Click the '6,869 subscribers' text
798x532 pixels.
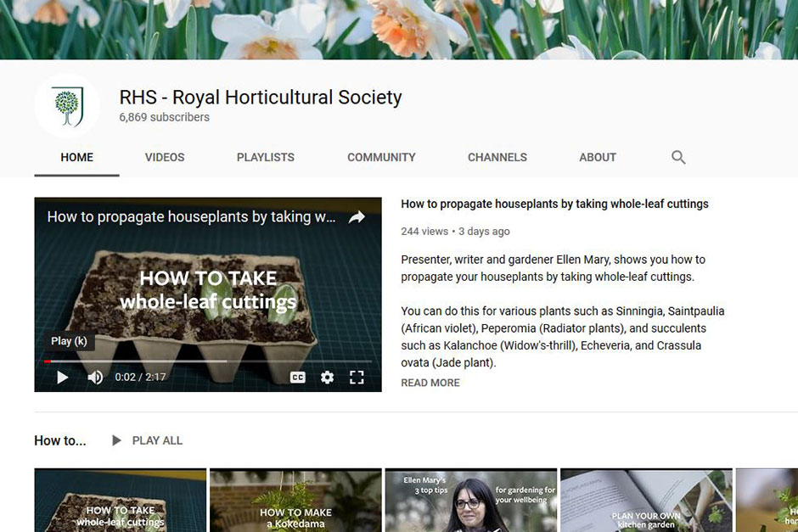click(x=165, y=117)
